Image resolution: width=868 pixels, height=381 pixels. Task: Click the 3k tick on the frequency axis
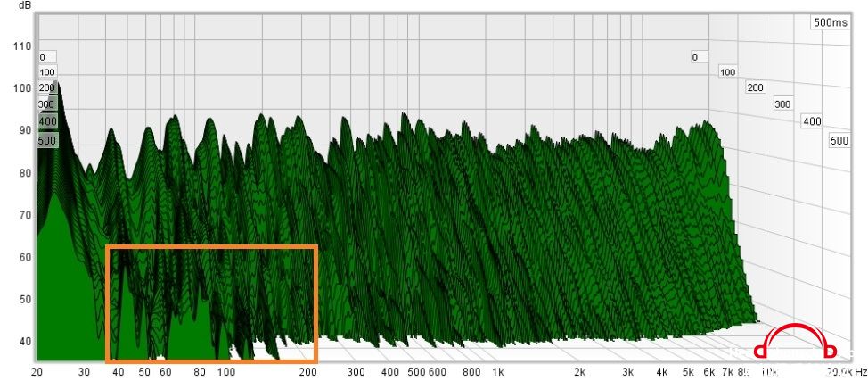pyautogui.click(x=627, y=371)
